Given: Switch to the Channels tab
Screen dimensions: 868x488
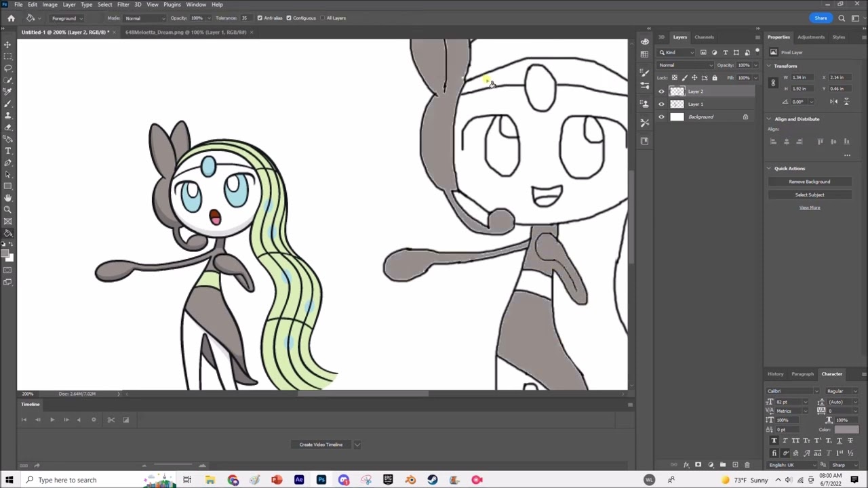Looking at the screenshot, I should [704, 37].
